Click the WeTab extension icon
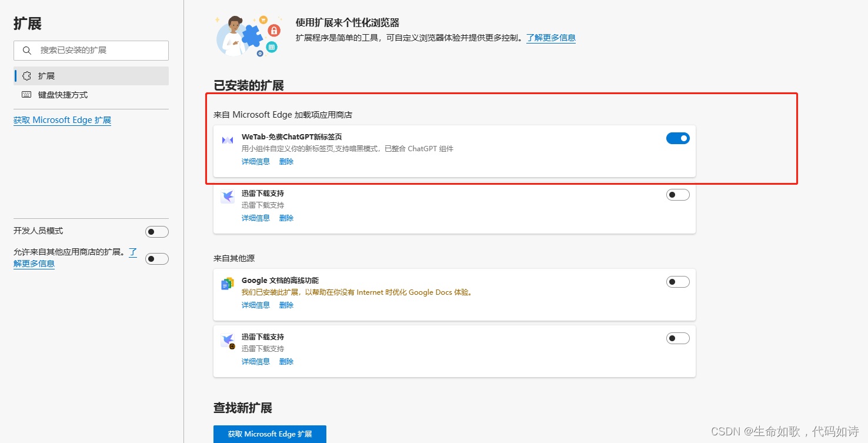 pyautogui.click(x=228, y=140)
